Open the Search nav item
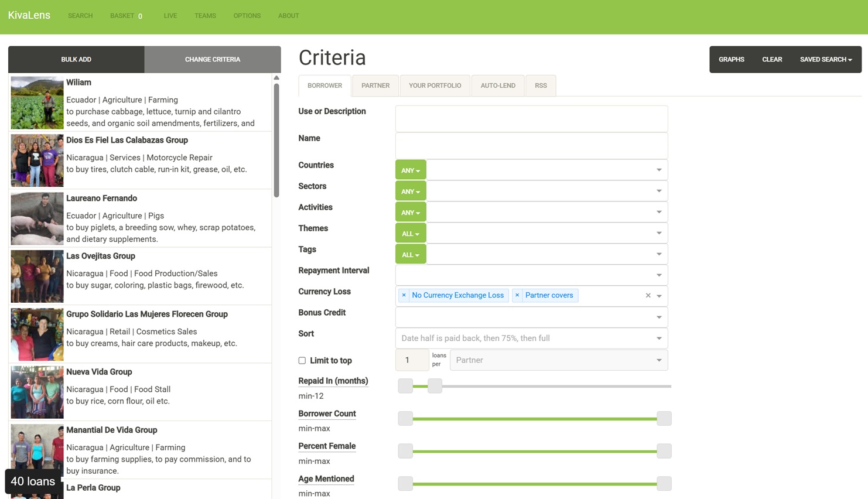Screen dimensions: 868x499 point(80,16)
